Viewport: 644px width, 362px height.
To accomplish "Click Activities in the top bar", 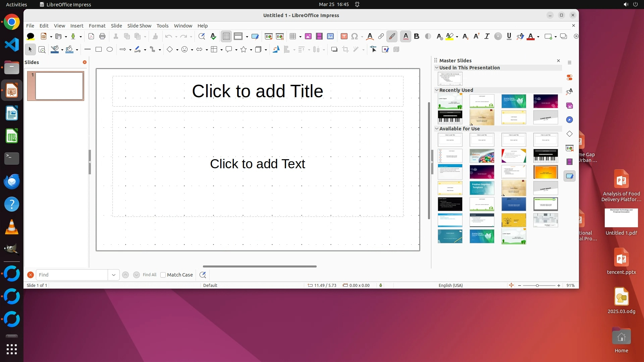I will (x=16, y=4).
